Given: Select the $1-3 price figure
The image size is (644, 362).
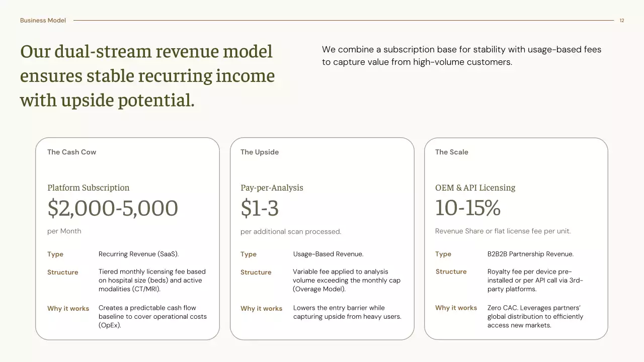Looking at the screenshot, I should [x=259, y=209].
